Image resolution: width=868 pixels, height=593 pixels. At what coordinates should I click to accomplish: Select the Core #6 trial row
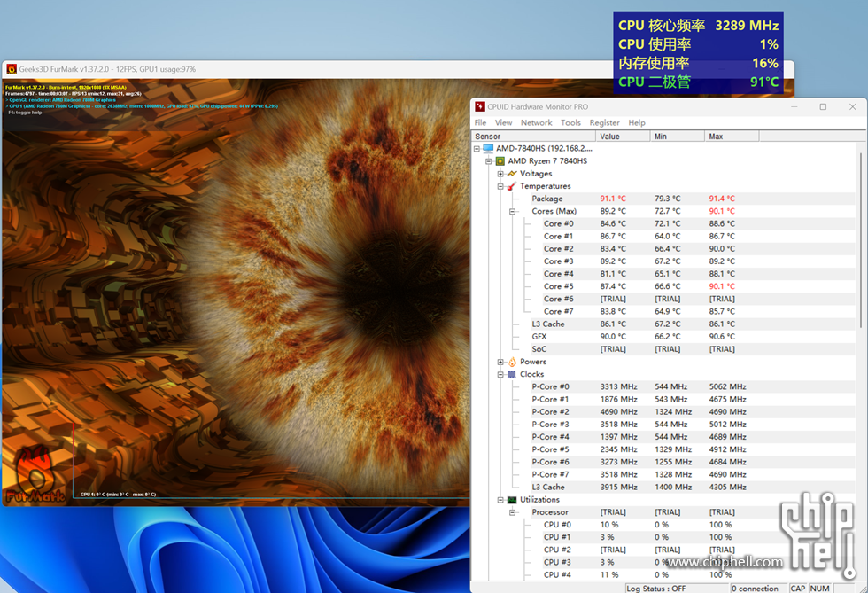coord(663,299)
